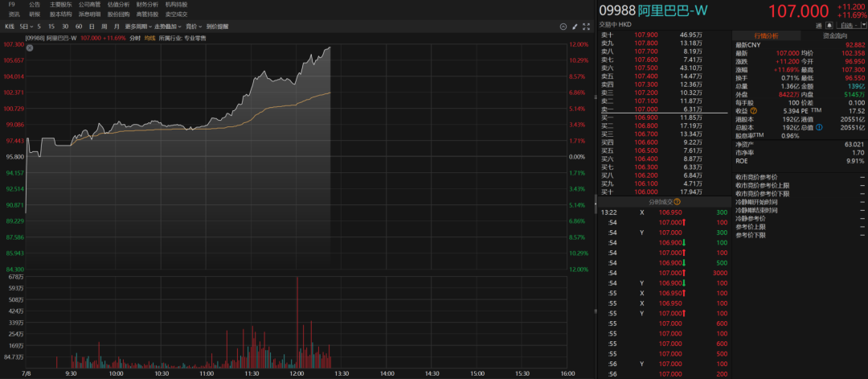The image size is (868, 379).
Task: Switch to the 资金流向 tab
Action: (x=833, y=35)
